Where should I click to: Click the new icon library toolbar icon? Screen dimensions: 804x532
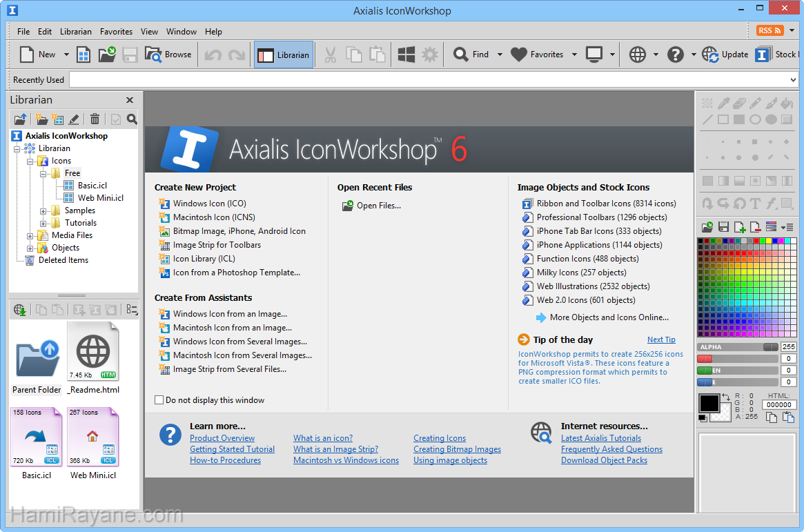click(x=84, y=55)
